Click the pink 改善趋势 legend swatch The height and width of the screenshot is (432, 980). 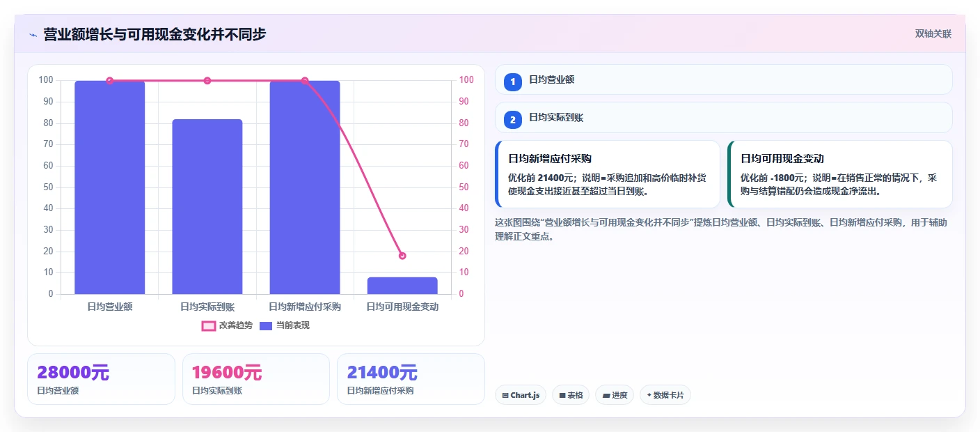coord(208,325)
